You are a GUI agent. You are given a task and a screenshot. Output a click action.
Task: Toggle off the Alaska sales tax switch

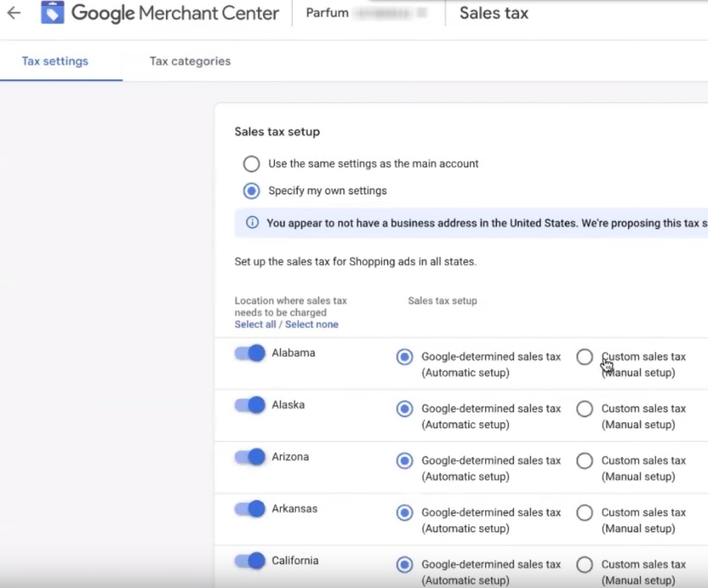pyautogui.click(x=250, y=405)
